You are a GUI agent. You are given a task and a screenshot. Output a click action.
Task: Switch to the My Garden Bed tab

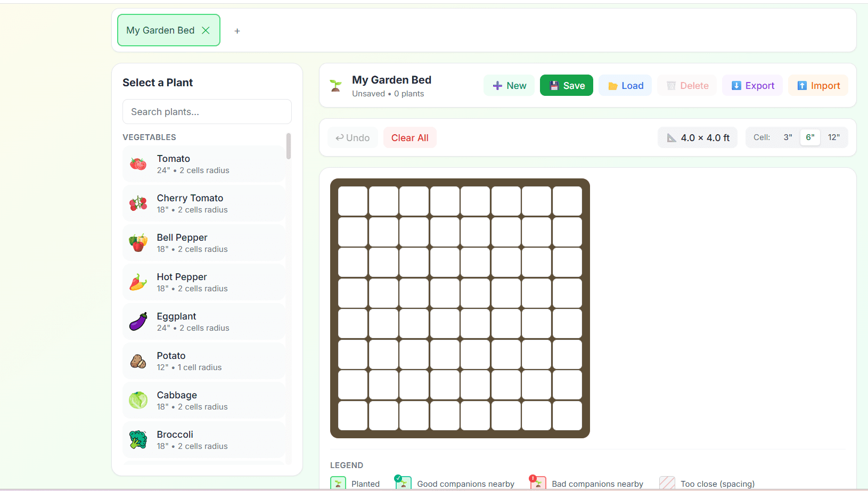[160, 30]
